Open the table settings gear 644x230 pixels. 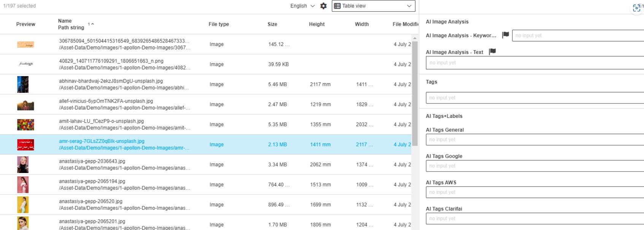(324, 6)
